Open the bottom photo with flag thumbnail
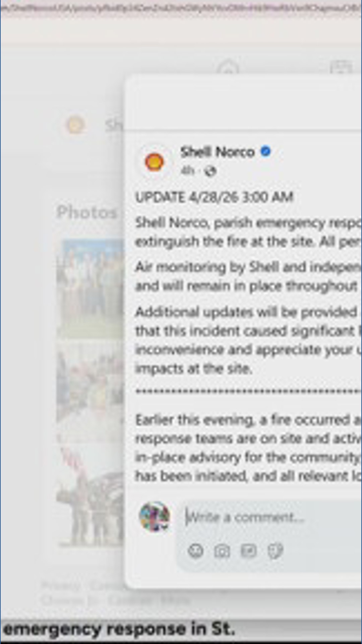 point(90,495)
